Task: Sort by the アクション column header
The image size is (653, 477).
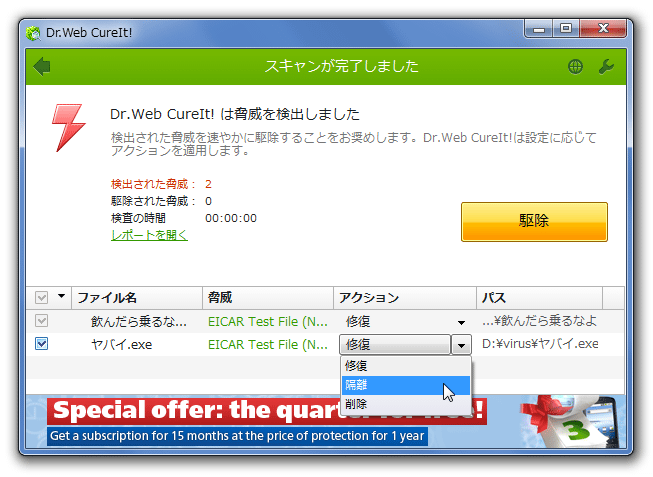Action: click(x=405, y=298)
